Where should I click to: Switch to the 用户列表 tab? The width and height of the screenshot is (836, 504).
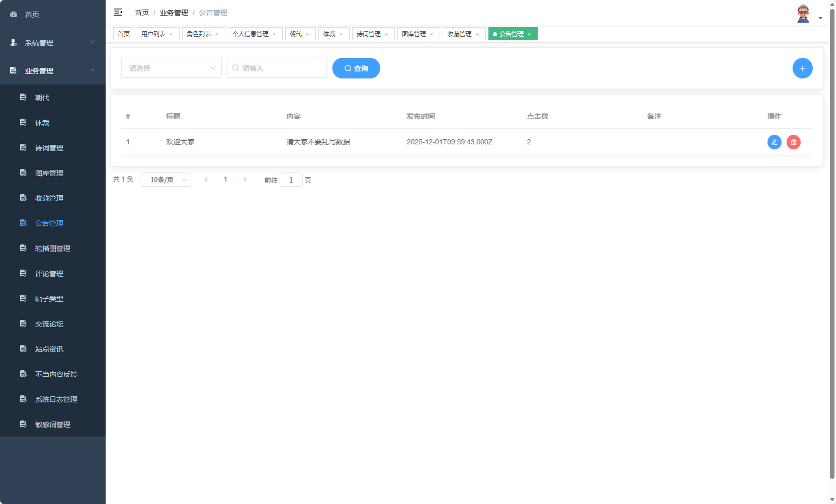pos(154,34)
